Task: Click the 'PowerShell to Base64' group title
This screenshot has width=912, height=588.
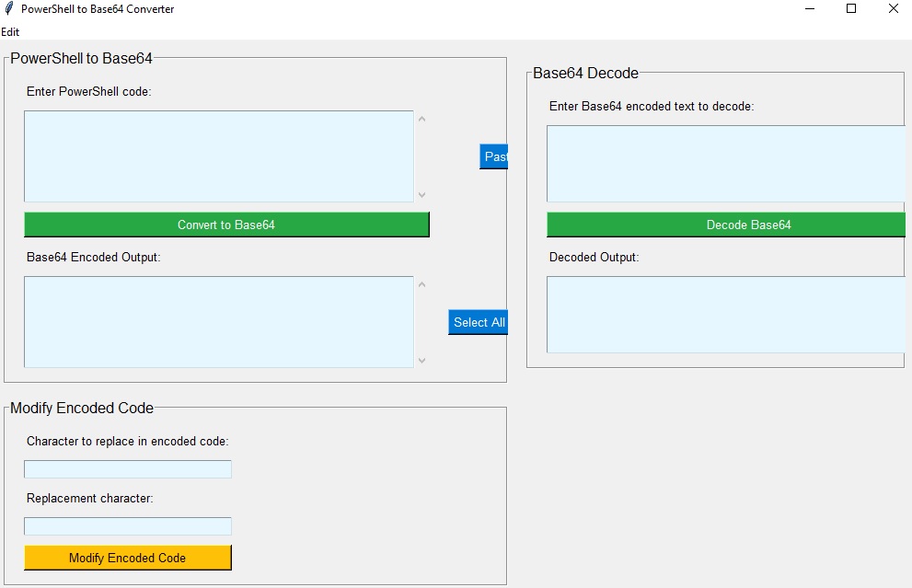Action: [x=81, y=58]
